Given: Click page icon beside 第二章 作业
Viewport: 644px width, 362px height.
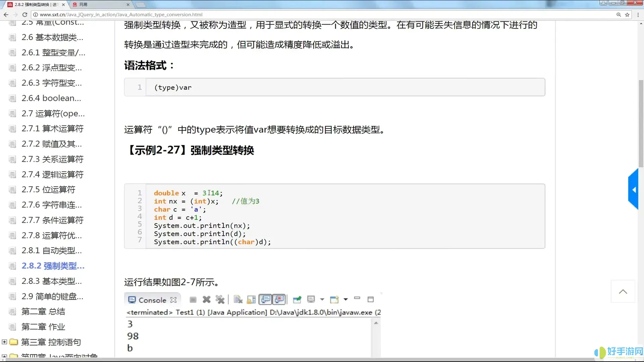Looking at the screenshot, I should [12, 327].
